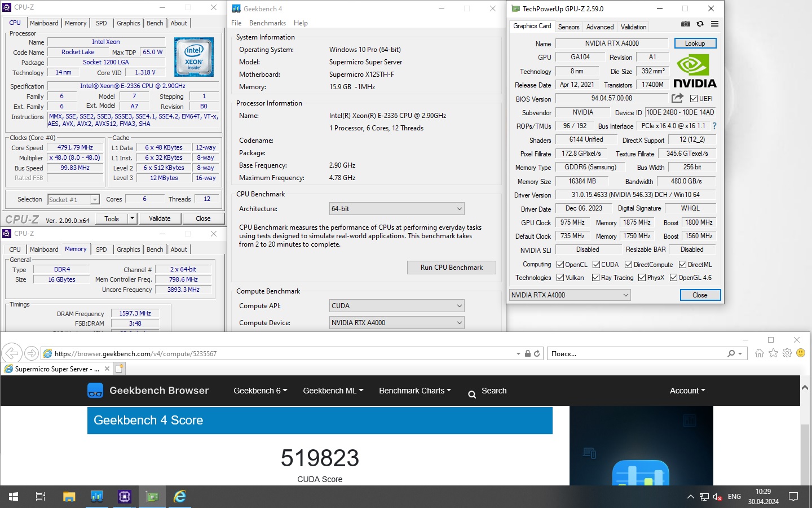Viewport: 812px width, 508px height.
Task: Click browser smiley feedback icon
Action: [801, 353]
